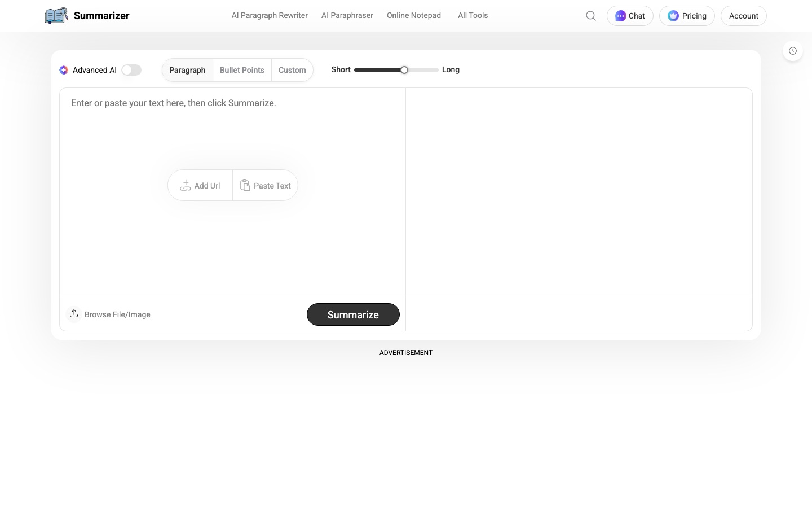Image resolution: width=812 pixels, height=508 pixels.
Task: Open the history clock icon
Action: coord(793,51)
